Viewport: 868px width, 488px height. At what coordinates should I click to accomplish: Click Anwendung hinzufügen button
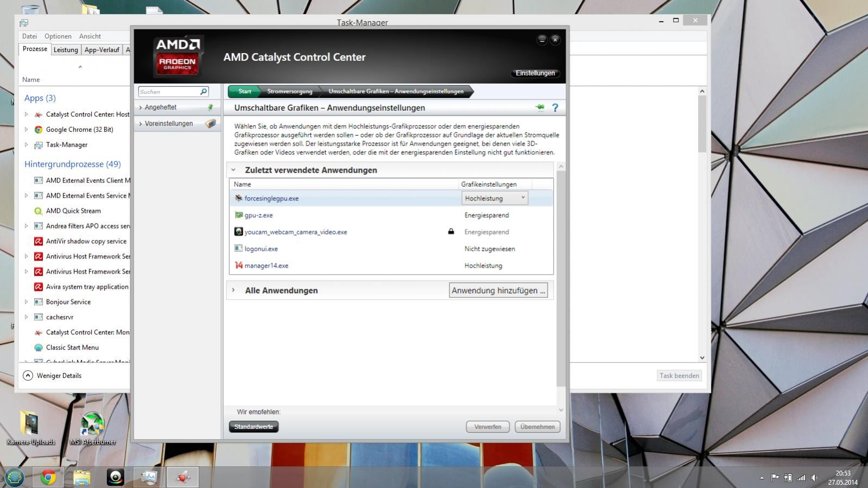pos(498,290)
